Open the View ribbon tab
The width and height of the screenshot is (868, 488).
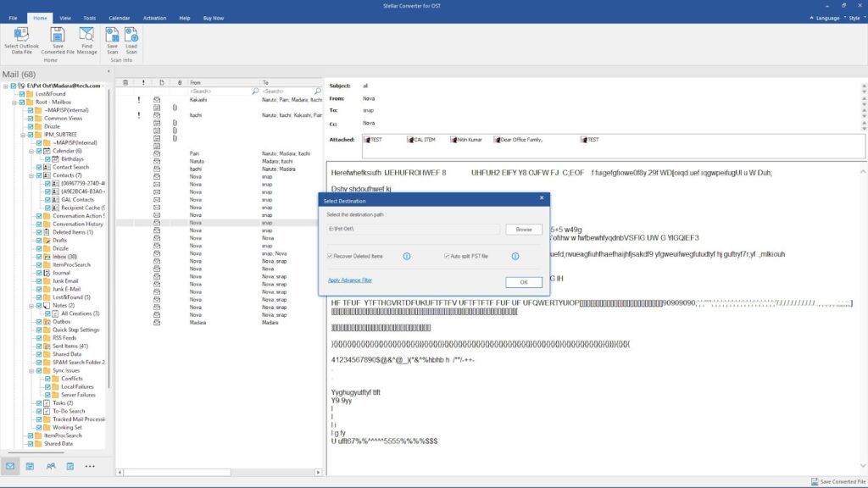[x=65, y=17]
